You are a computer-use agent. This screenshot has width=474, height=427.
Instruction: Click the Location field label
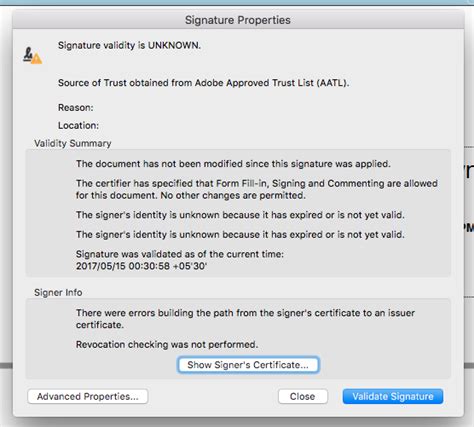78,126
